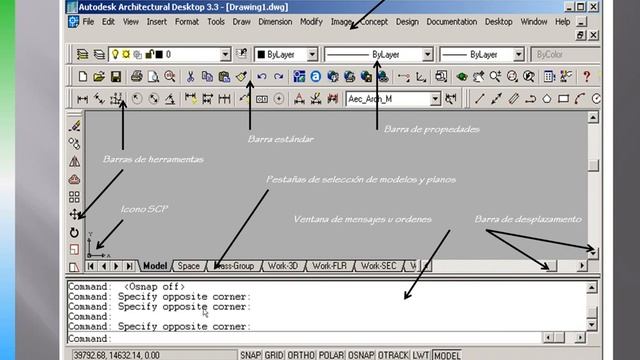Open the File menu
Viewport: 640px width, 360px height.
tap(88, 22)
